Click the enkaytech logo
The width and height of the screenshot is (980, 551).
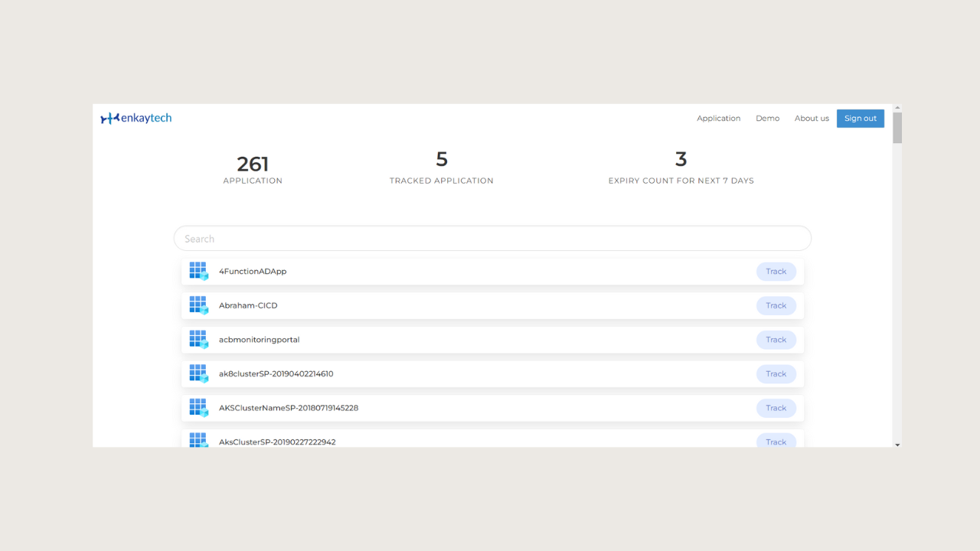click(x=136, y=118)
